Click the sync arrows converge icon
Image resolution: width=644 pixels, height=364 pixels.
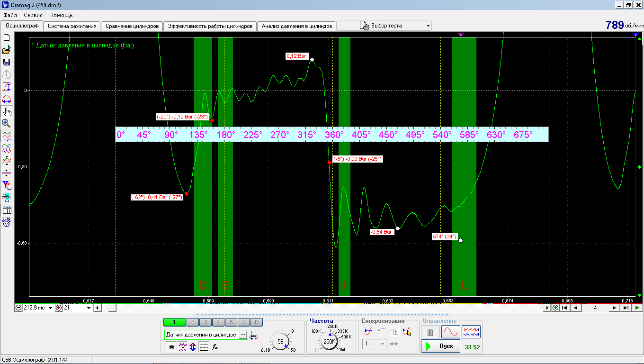(x=394, y=344)
